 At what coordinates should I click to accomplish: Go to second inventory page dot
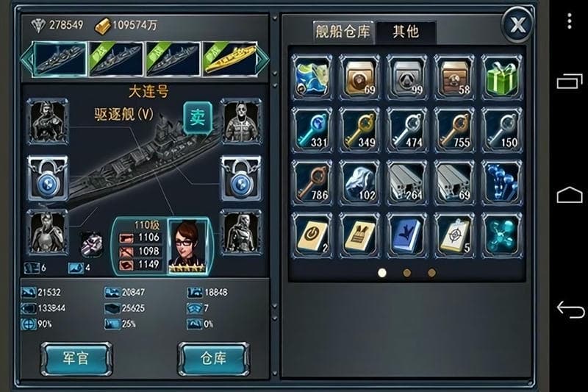[407, 273]
